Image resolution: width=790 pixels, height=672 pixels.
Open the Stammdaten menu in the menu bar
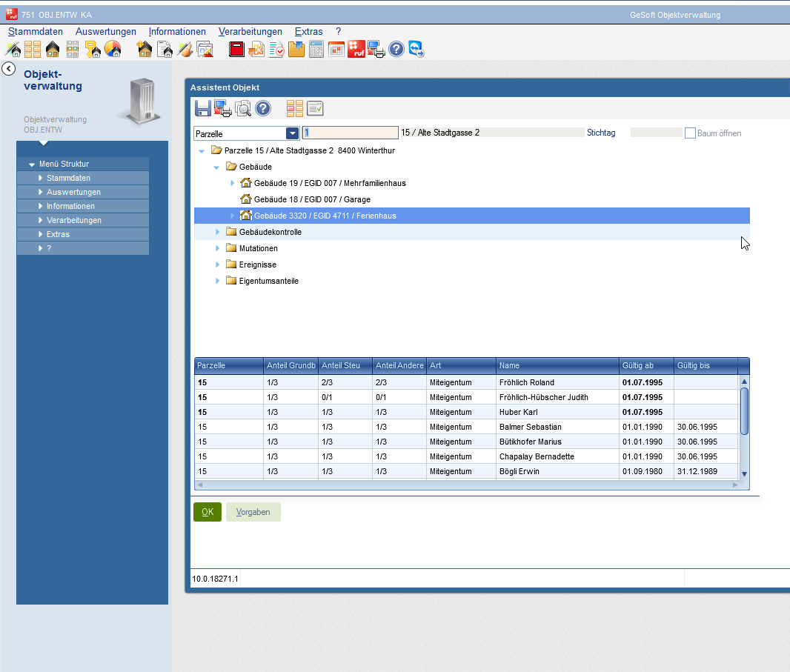(36, 31)
